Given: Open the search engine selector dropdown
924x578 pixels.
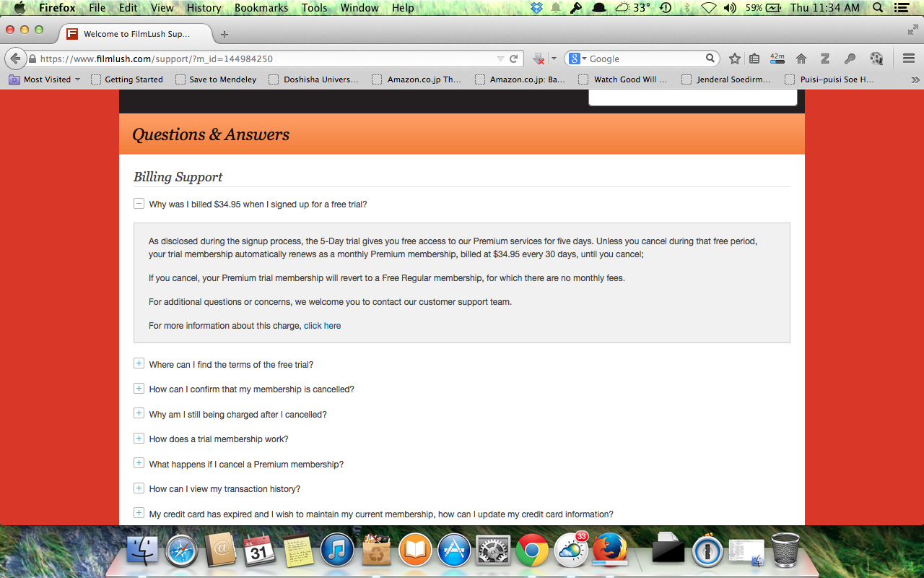Looking at the screenshot, I should [x=577, y=59].
